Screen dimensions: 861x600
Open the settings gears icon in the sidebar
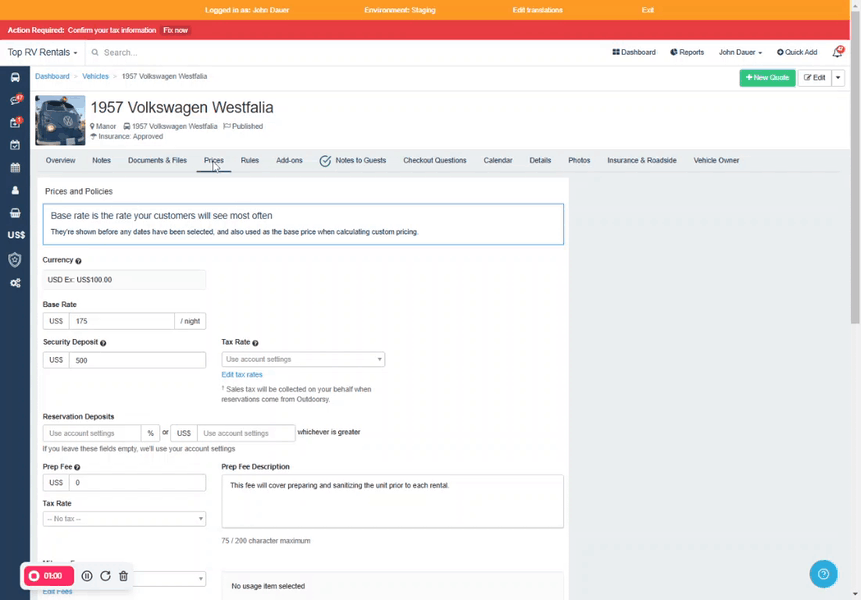(15, 284)
